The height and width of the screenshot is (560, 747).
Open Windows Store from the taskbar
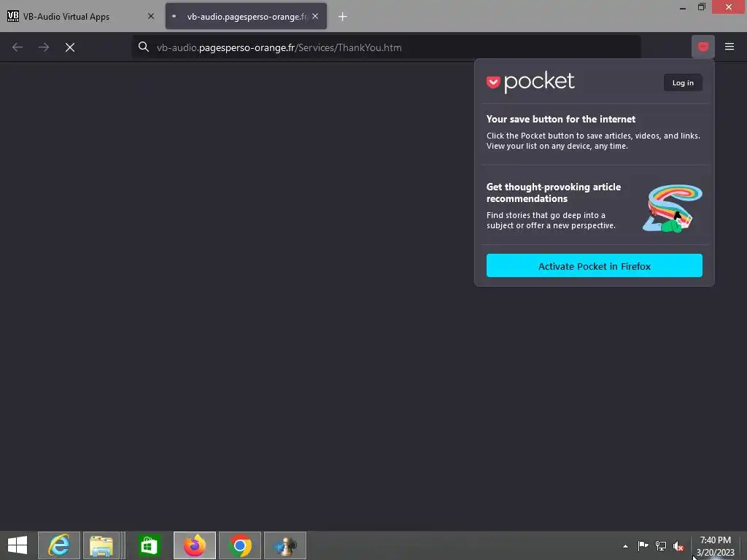pos(149,545)
